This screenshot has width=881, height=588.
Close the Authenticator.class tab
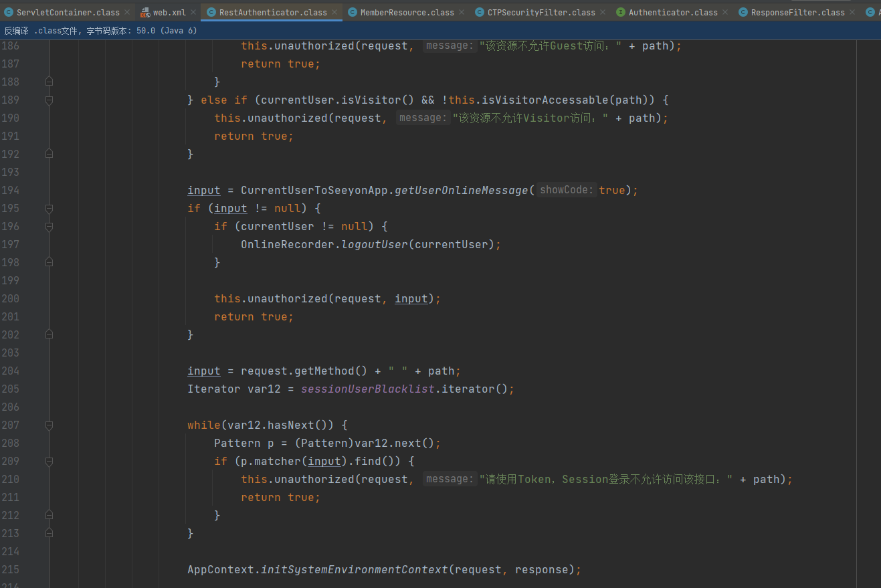pyautogui.click(x=725, y=12)
